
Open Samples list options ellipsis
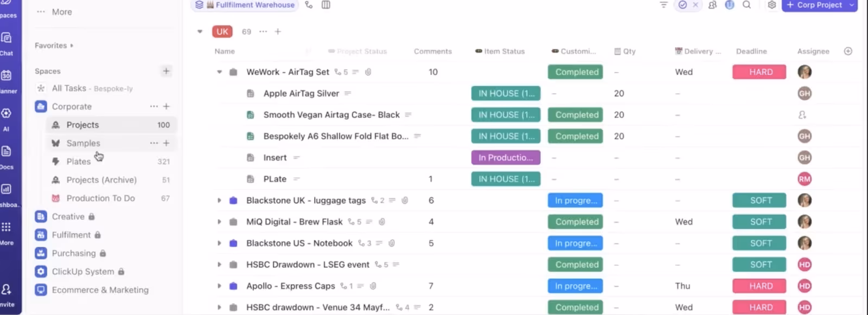click(x=154, y=143)
